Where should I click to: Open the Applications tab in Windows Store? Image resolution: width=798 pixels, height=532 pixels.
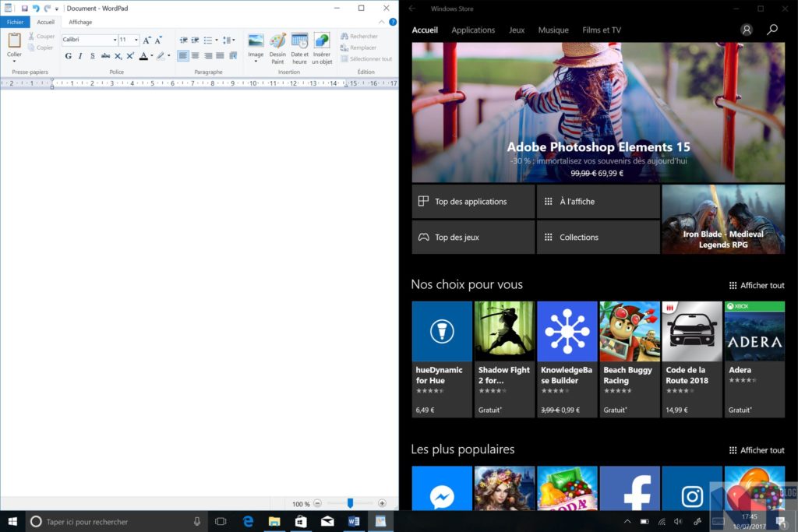pos(473,30)
